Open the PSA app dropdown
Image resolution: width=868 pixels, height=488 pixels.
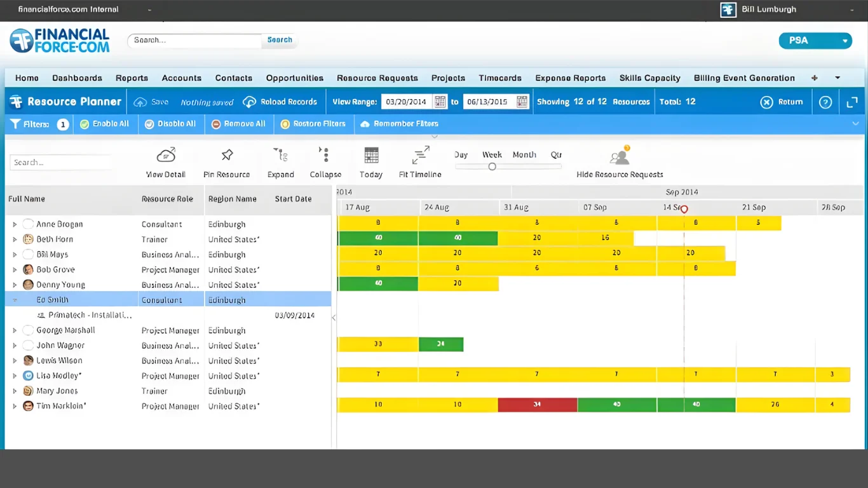tap(815, 40)
